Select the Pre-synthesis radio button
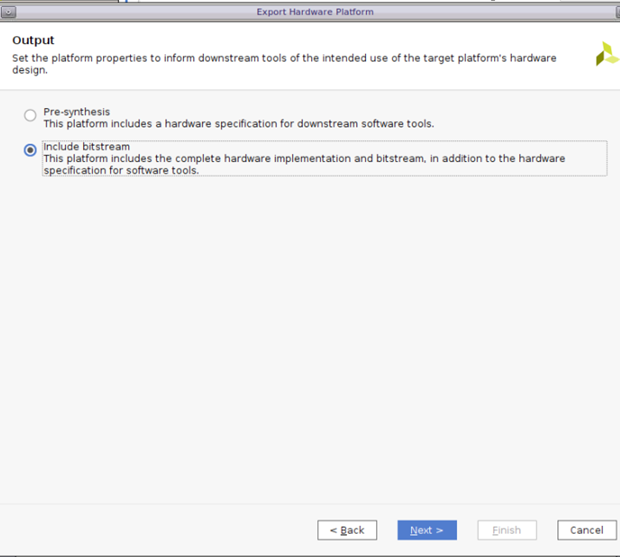The height and width of the screenshot is (557, 620). (30, 116)
